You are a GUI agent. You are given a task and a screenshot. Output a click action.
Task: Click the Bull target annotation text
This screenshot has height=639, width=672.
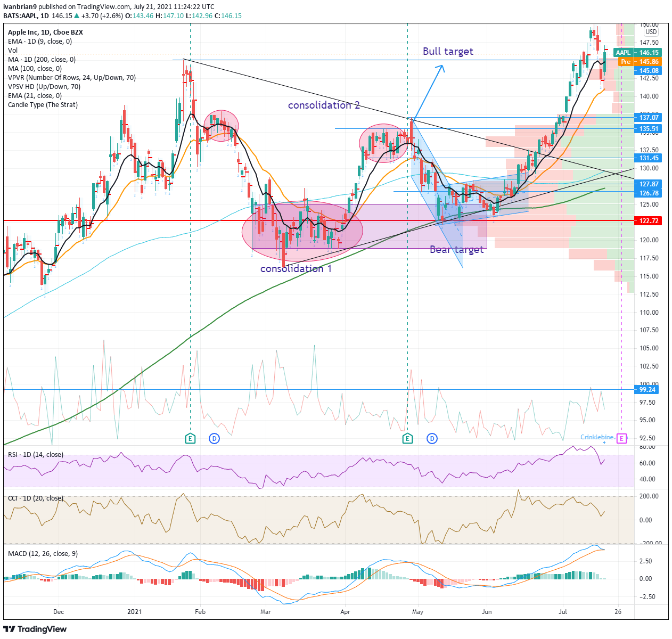448,52
